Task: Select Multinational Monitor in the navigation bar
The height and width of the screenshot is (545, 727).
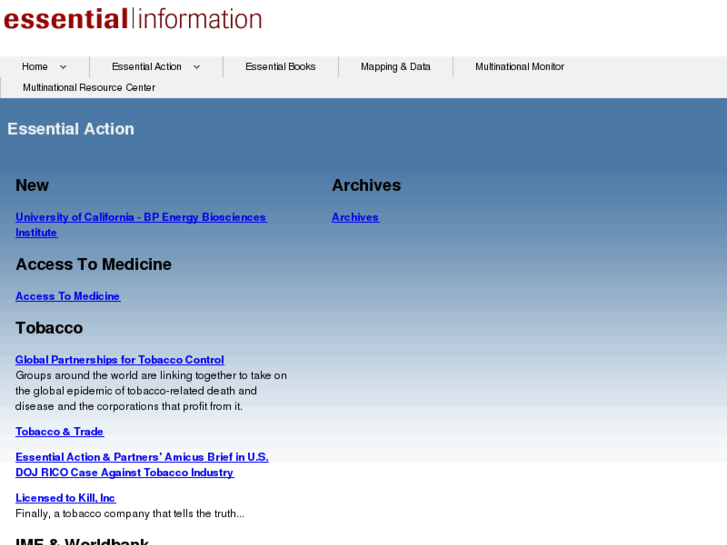Action: click(x=520, y=67)
